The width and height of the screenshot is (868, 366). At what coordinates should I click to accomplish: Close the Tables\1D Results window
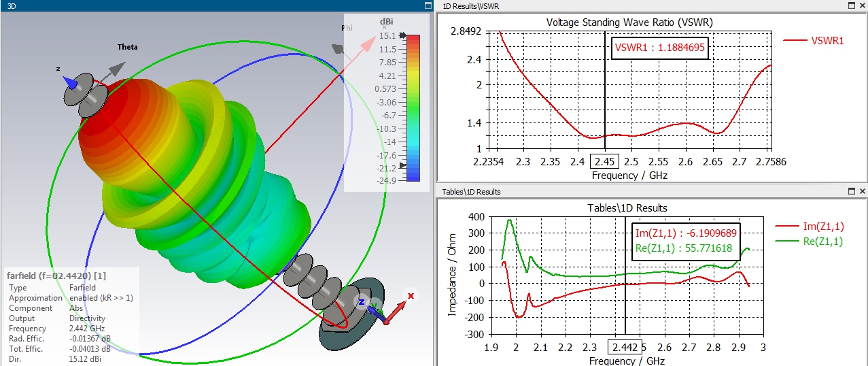(862, 192)
